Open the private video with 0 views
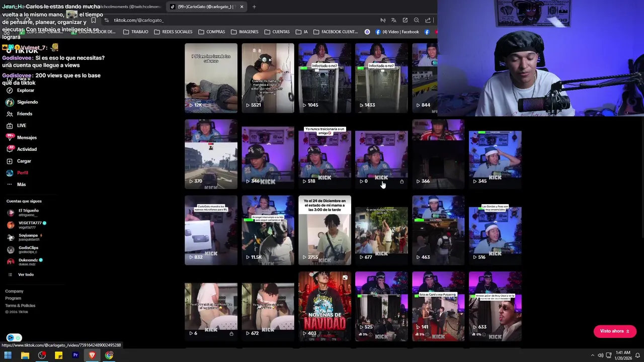 (381, 154)
